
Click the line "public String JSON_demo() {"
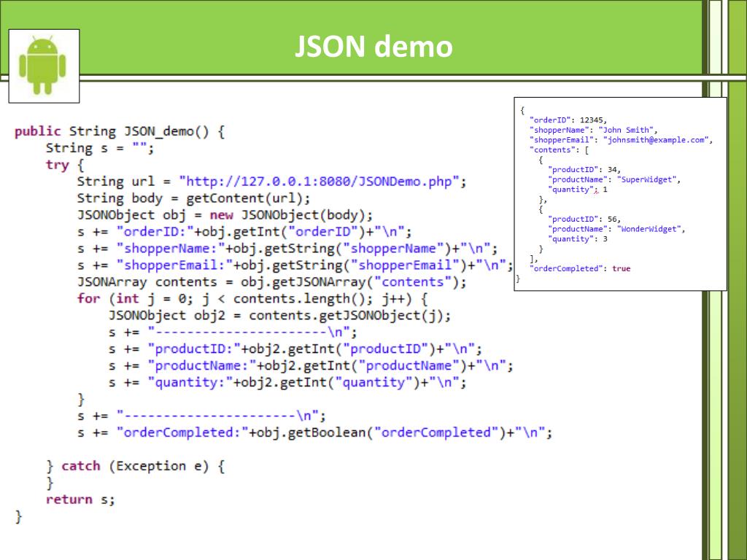point(120,131)
